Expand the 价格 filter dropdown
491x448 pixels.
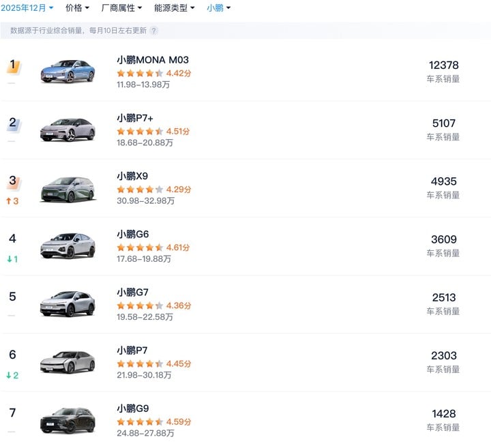[x=77, y=8]
